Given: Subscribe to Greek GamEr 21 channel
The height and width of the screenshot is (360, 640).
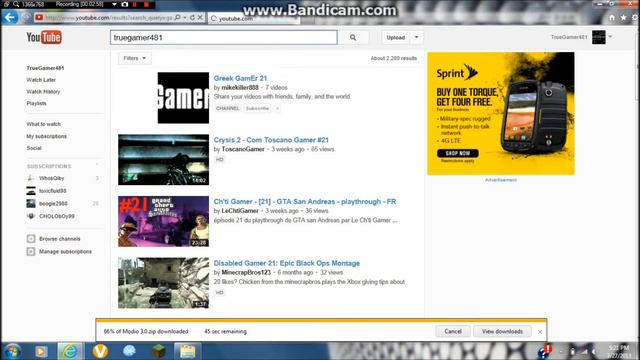Looking at the screenshot, I should pyautogui.click(x=257, y=108).
